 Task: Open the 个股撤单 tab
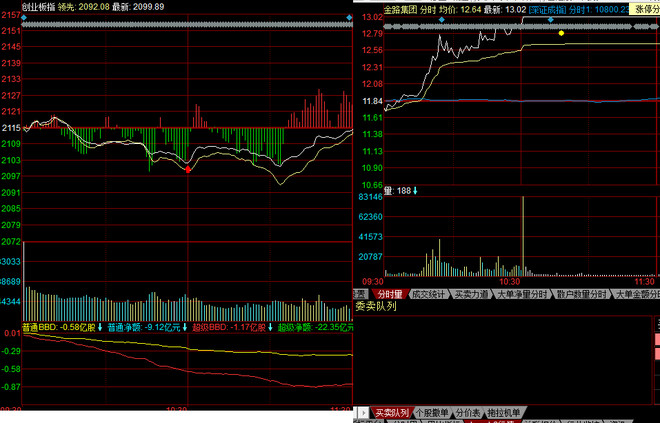click(433, 412)
